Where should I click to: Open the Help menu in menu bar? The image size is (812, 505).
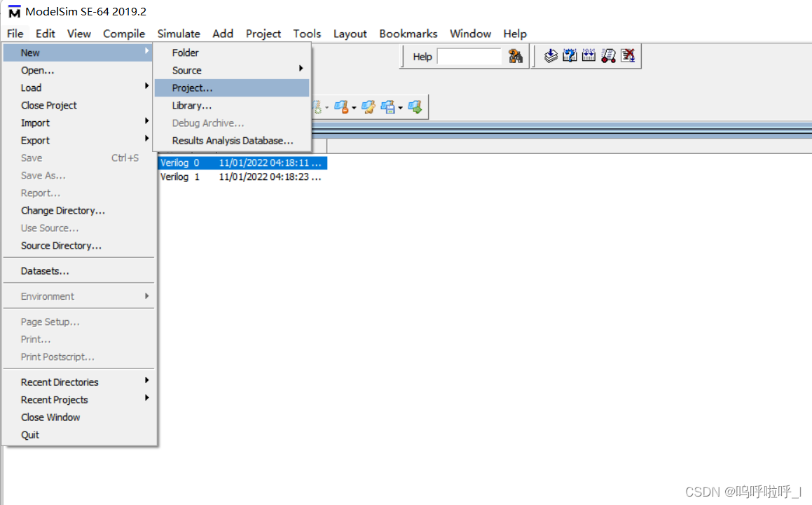[x=515, y=34]
